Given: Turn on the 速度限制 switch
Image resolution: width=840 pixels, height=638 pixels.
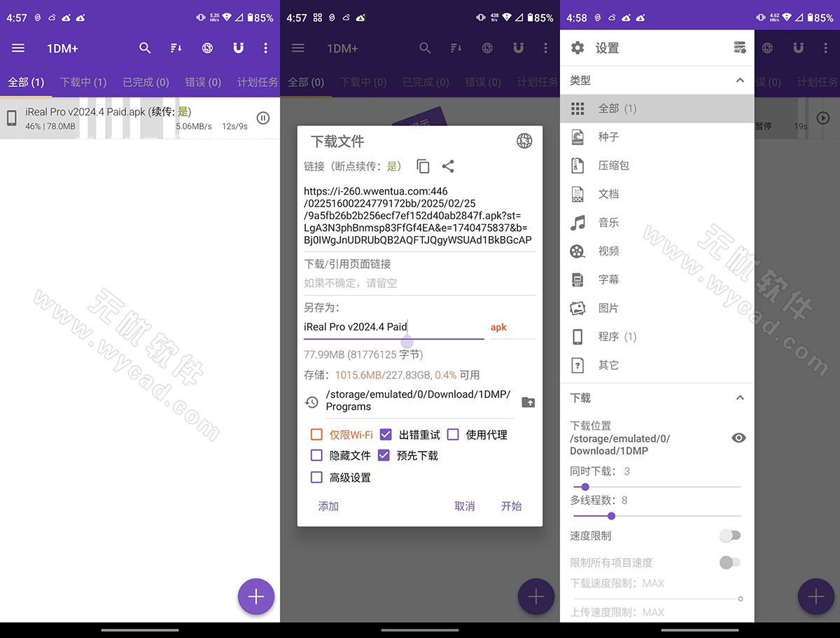Looking at the screenshot, I should pos(730,536).
